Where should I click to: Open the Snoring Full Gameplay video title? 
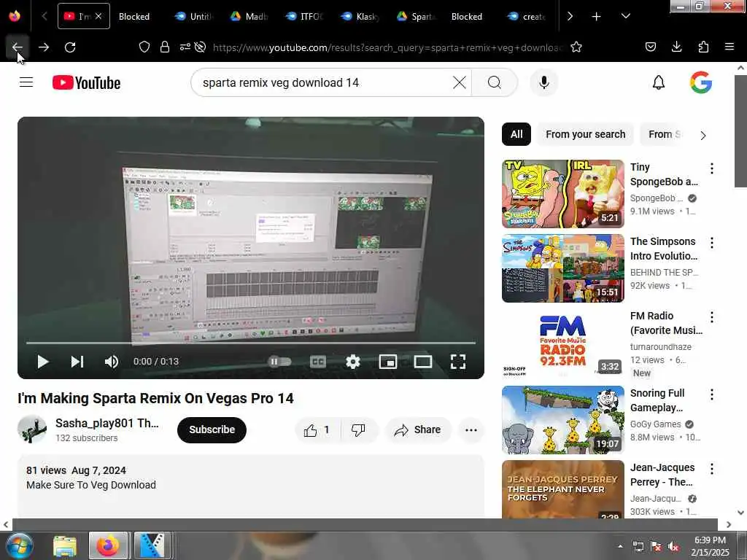[657, 400]
